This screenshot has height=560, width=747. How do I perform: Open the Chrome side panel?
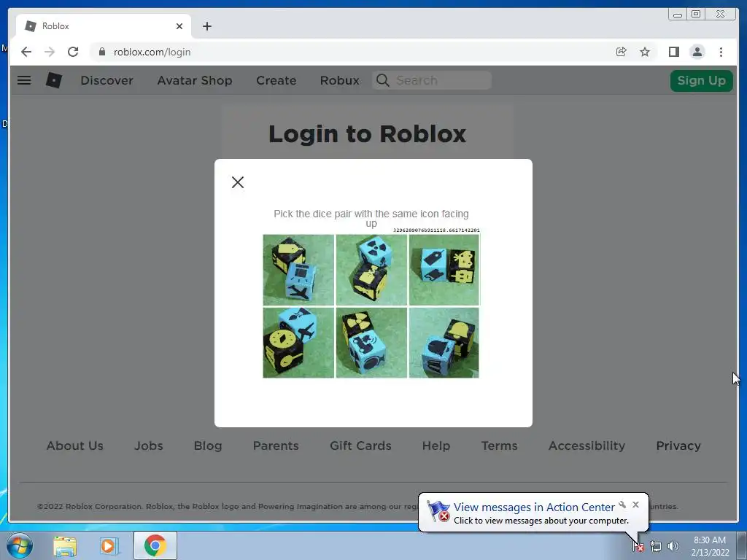(x=673, y=52)
